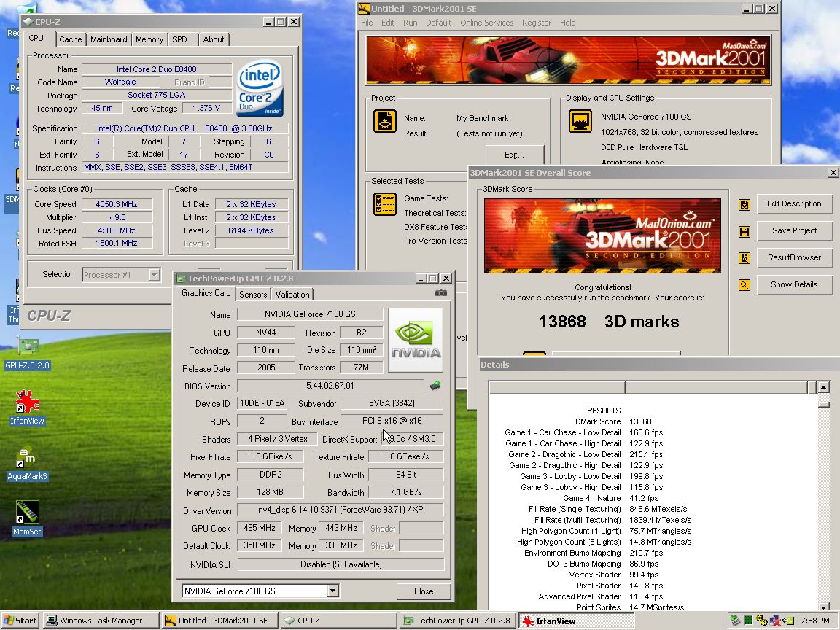Open the Processor selection dropdown in CPU-Z
Image resolution: width=840 pixels, height=630 pixels.
[155, 275]
